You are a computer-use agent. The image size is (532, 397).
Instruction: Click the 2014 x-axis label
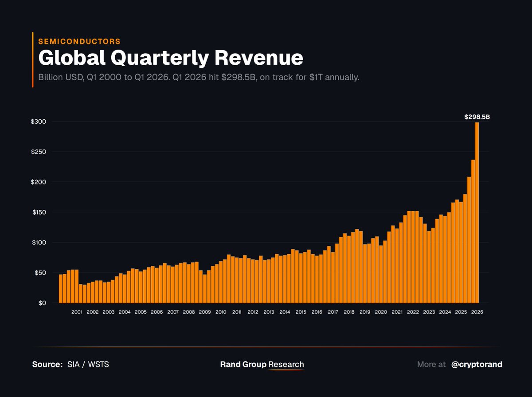pos(285,312)
